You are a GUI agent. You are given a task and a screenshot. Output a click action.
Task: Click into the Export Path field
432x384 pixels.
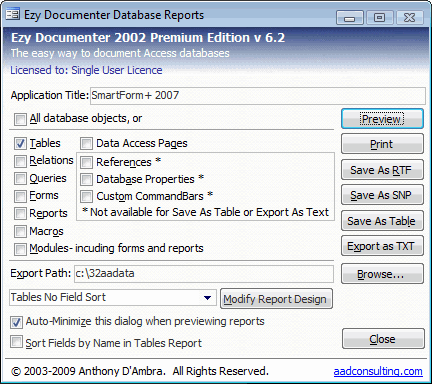click(x=204, y=274)
